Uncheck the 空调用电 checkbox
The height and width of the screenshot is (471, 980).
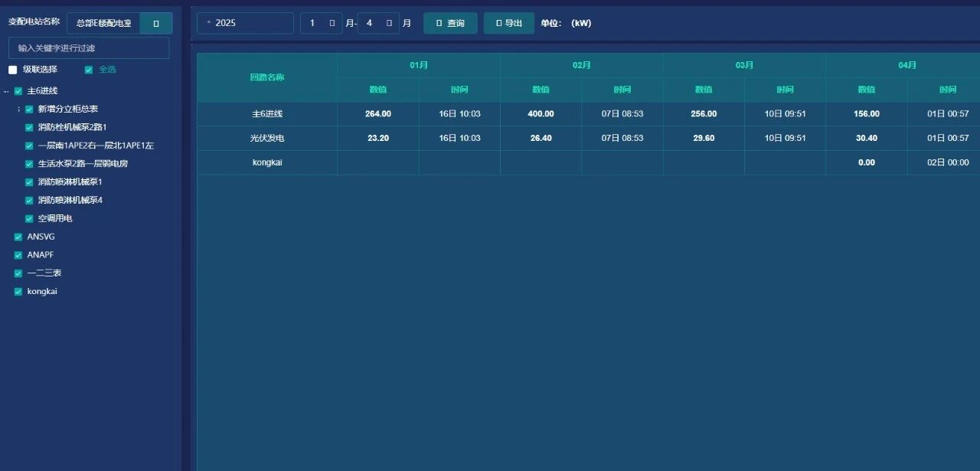tap(29, 218)
